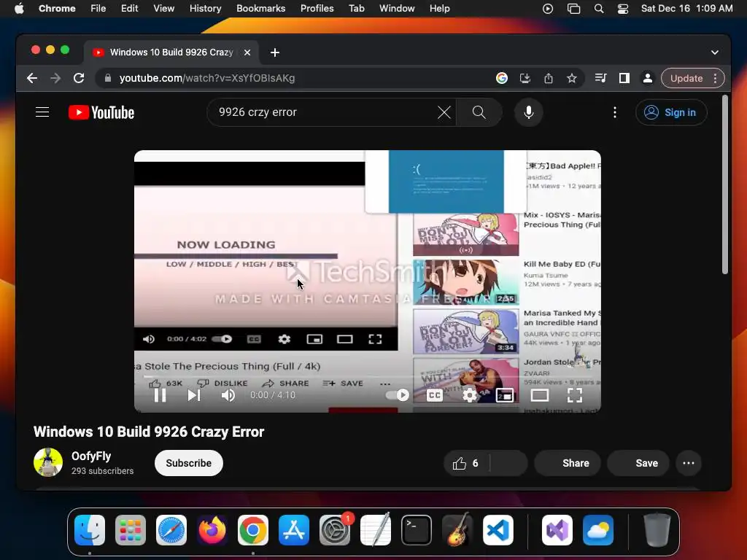Open Chrome three-dot menu

(715, 78)
